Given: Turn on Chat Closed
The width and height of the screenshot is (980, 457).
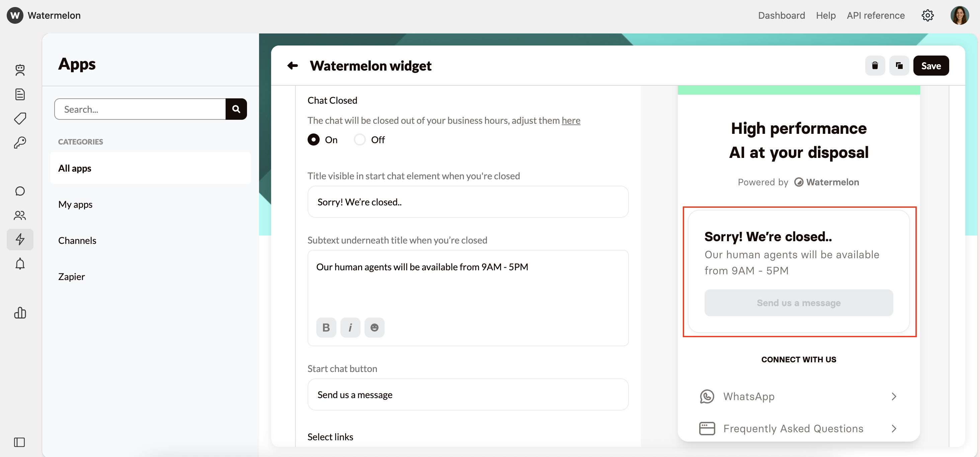Looking at the screenshot, I should point(313,140).
